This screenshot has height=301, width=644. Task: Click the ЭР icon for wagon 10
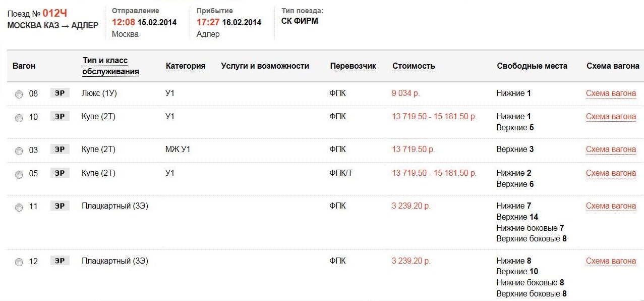[x=60, y=117]
